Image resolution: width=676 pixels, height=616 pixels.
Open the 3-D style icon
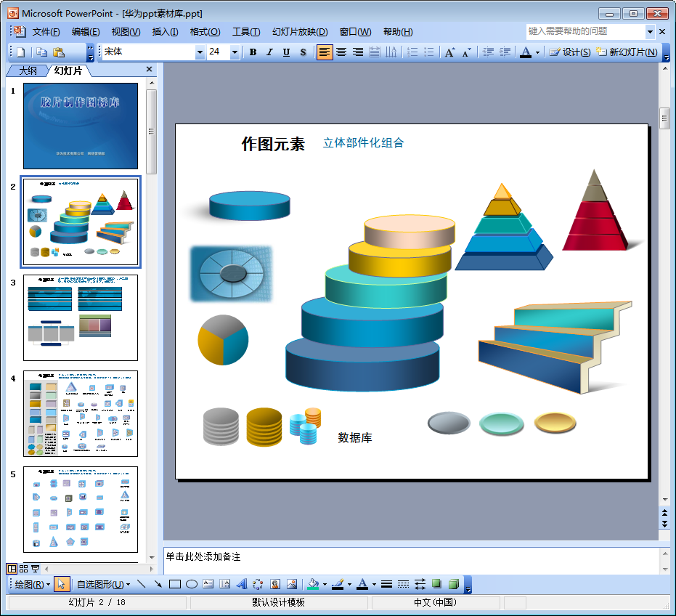[454, 584]
